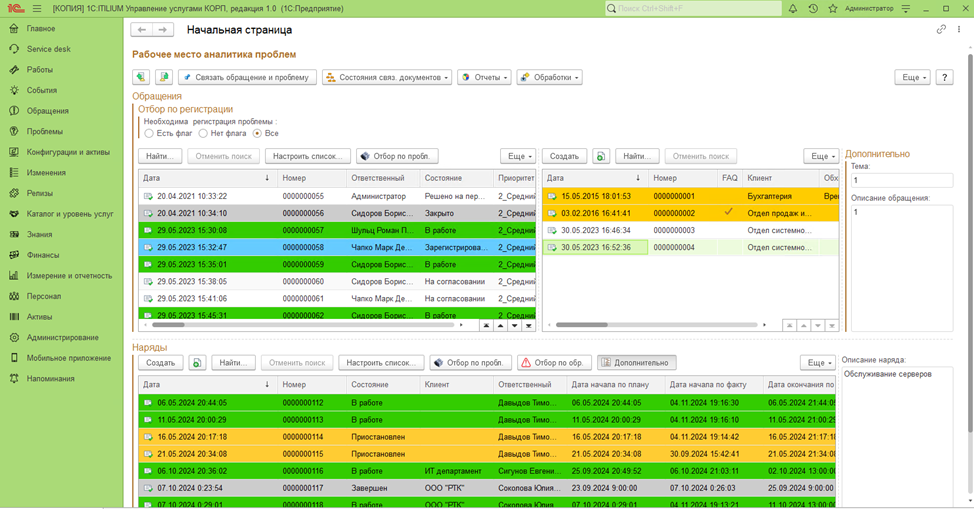The image size is (974, 509).
Task: Open Персонал sidebar icon
Action: 14,296
